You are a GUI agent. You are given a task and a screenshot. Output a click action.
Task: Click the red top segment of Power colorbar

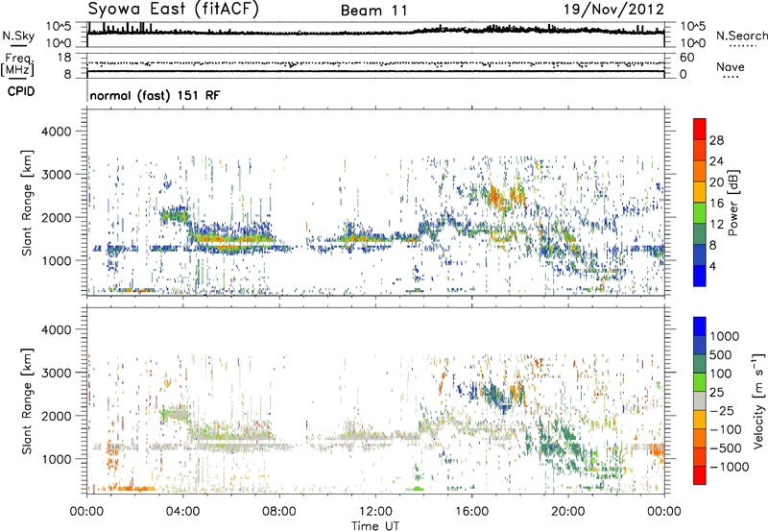(700, 129)
